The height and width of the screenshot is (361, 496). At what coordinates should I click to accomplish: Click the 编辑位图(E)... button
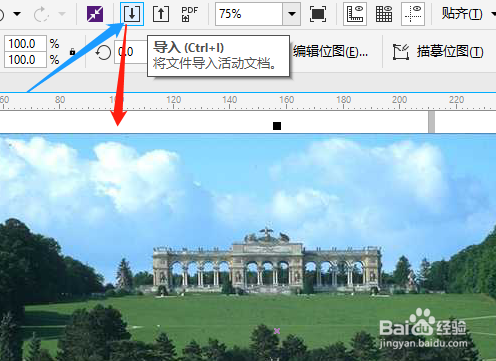(330, 52)
